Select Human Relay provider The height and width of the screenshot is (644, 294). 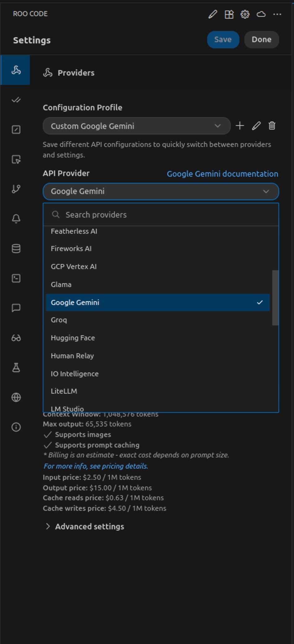(x=158, y=356)
